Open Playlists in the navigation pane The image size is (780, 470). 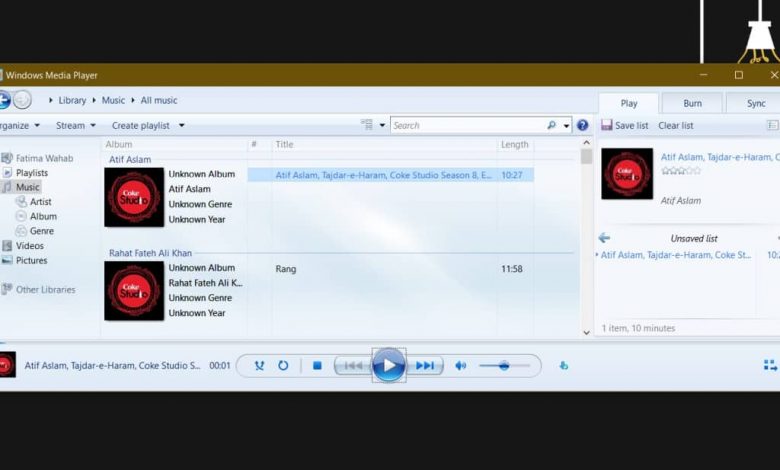(26, 173)
